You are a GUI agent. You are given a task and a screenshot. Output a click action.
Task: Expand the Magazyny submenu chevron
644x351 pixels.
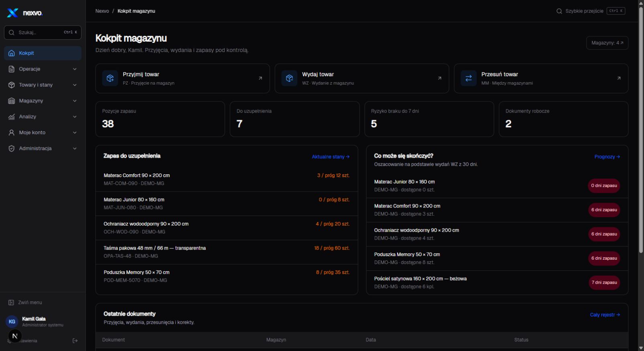(75, 101)
